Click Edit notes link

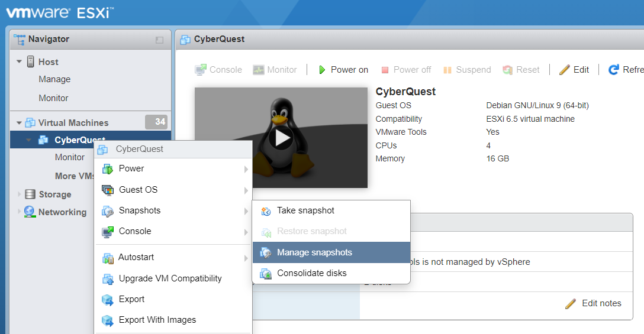[x=594, y=303]
